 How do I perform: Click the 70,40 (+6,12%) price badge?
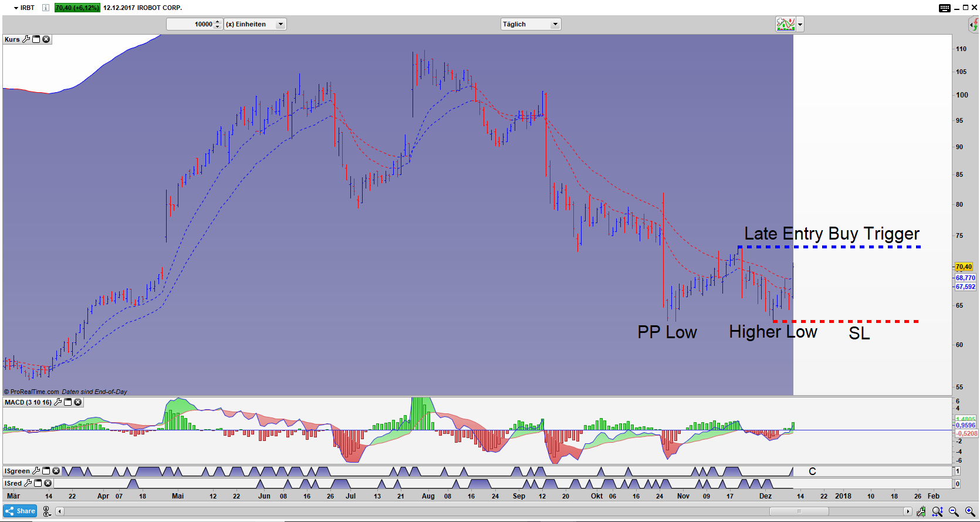[x=77, y=8]
